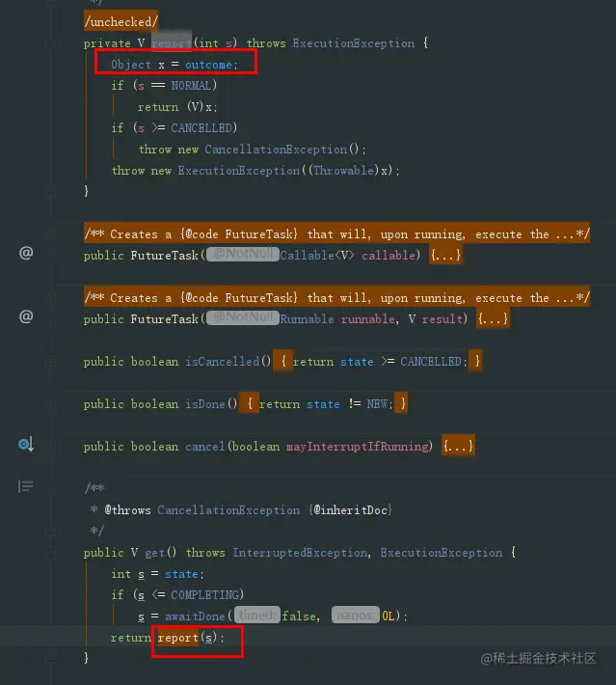
Task: Click the @ gutter icon beside FutureTask(Callable) constructor
Action: [26, 253]
